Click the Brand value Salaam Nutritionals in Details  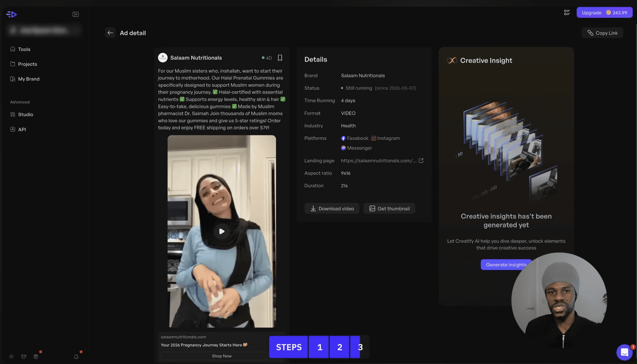tap(363, 76)
